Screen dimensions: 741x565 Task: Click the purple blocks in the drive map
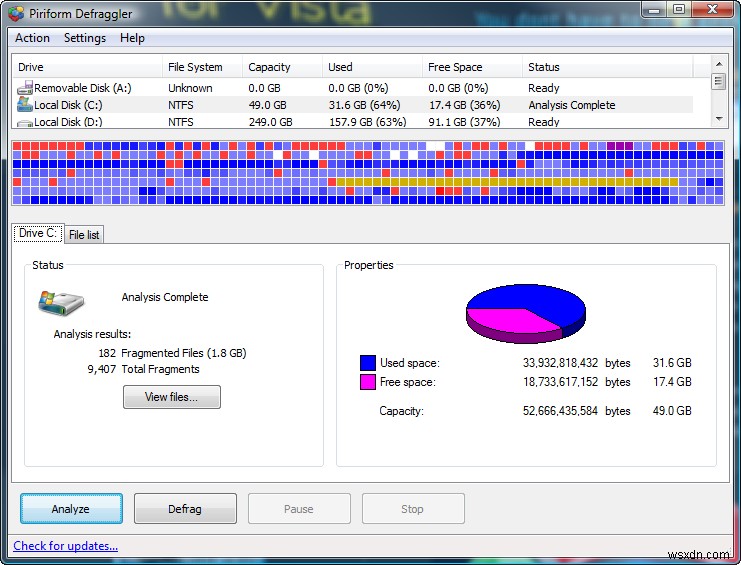620,146
